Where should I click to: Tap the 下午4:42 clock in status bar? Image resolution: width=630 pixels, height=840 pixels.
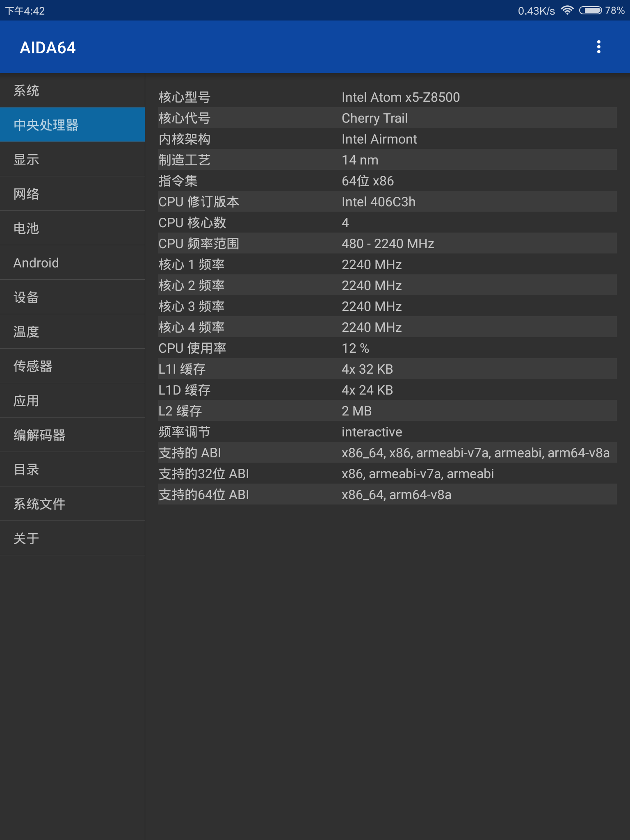tap(25, 11)
